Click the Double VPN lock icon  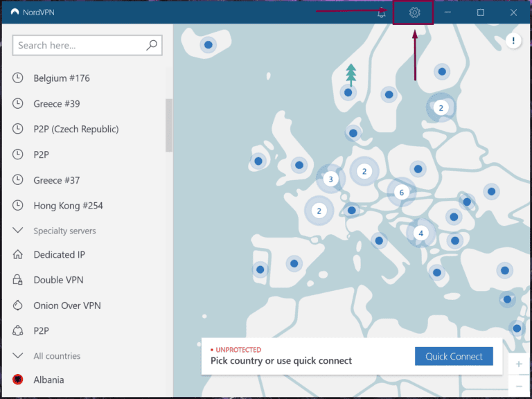(x=18, y=280)
